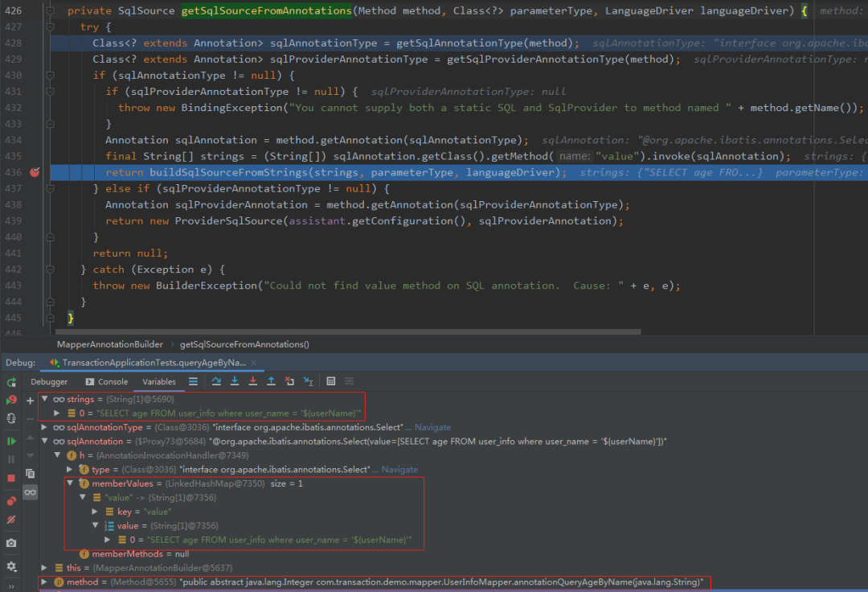The height and width of the screenshot is (592, 868).
Task: Click the Show Execution Point icon
Action: tap(193, 381)
